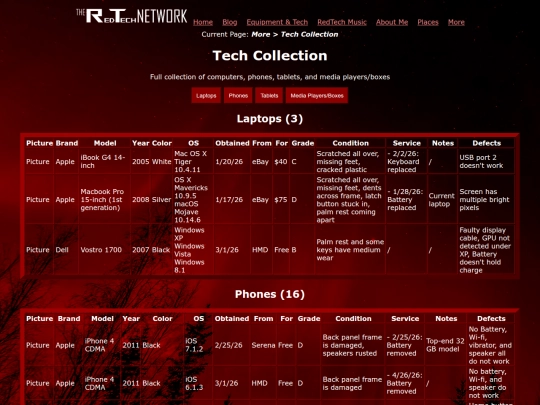540x405 pixels.
Task: Click the Tech Collection page heading
Action: [270, 56]
